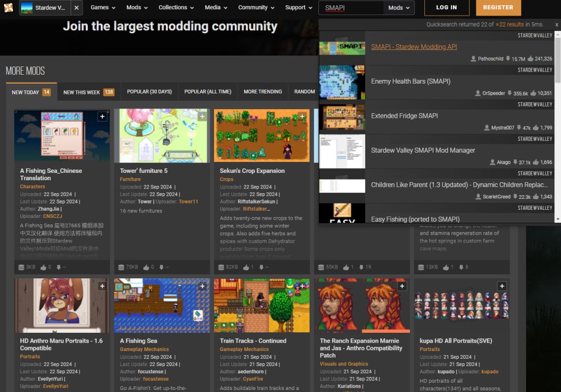Switch to the NEW TODAY tab

pyautogui.click(x=31, y=92)
